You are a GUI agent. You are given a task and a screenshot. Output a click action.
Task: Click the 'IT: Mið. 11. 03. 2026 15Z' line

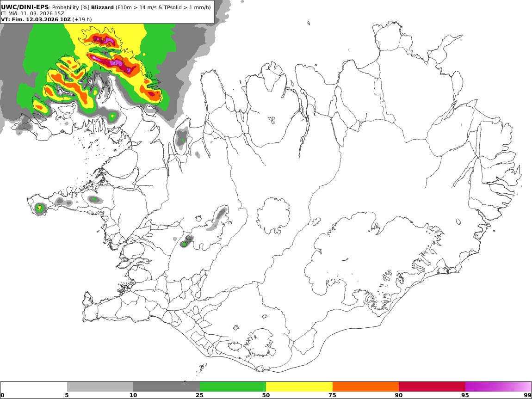32,13
